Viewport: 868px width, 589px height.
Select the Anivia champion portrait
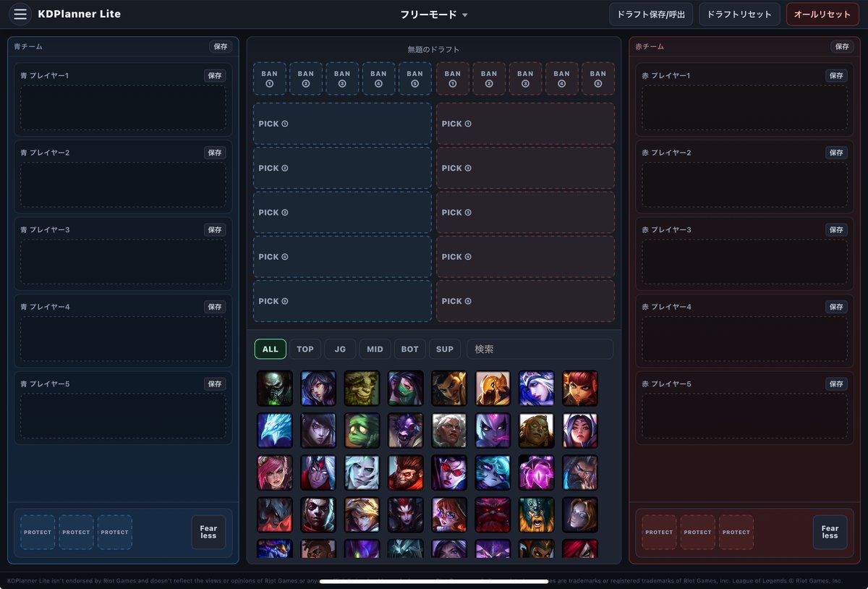point(275,431)
